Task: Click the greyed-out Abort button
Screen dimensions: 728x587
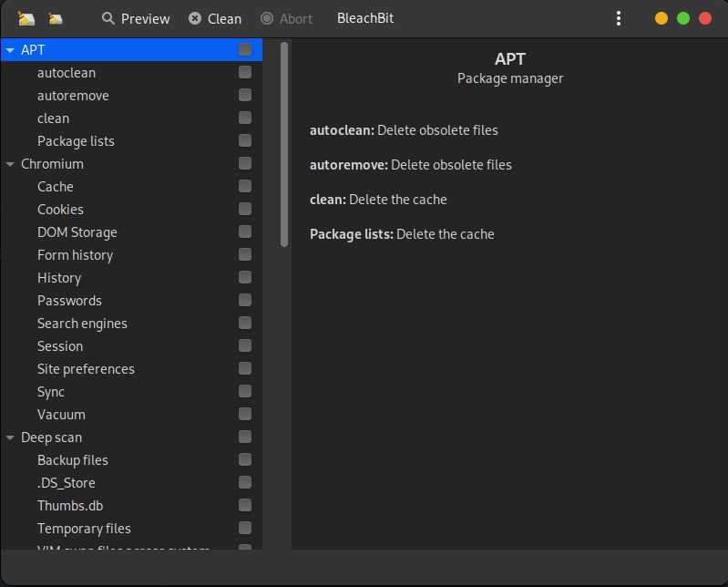Action: pos(286,18)
